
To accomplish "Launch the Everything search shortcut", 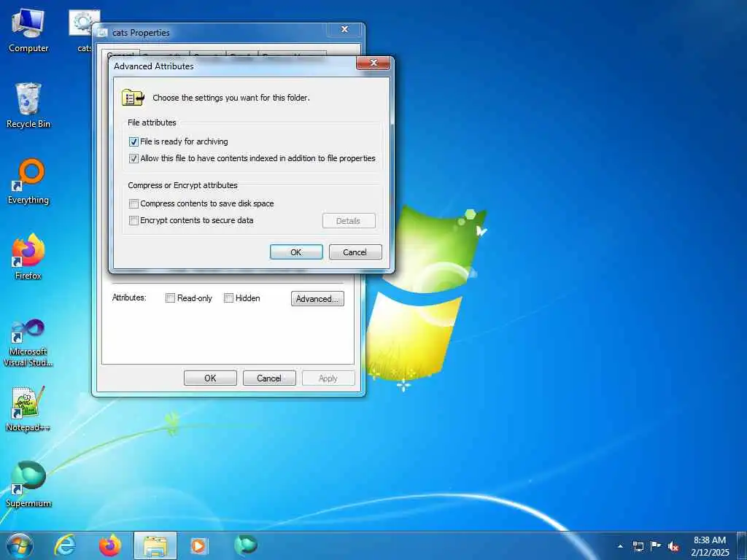I will (x=28, y=182).
